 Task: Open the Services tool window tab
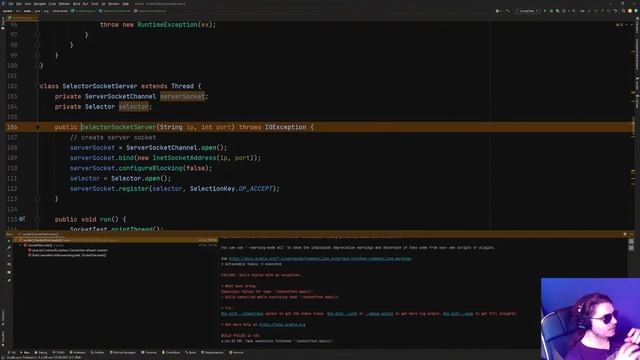click(236, 352)
